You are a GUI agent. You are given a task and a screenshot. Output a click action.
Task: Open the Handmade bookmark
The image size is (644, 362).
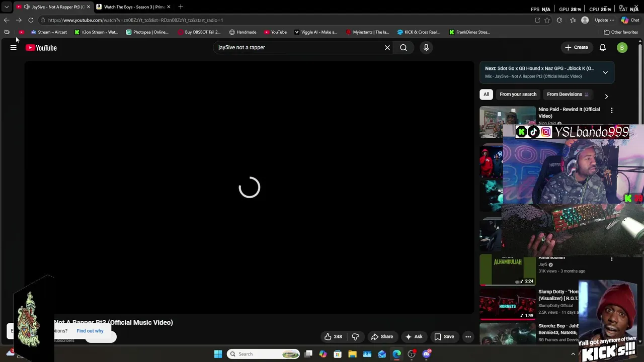243,32
